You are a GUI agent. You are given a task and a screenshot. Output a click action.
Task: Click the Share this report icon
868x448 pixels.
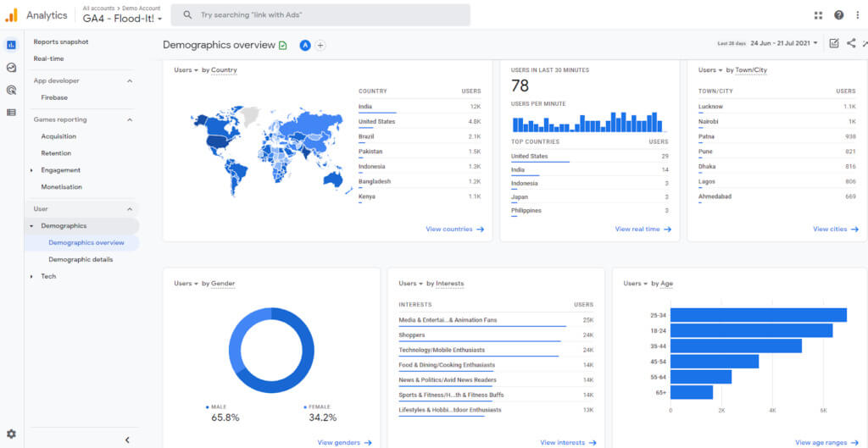coord(851,43)
